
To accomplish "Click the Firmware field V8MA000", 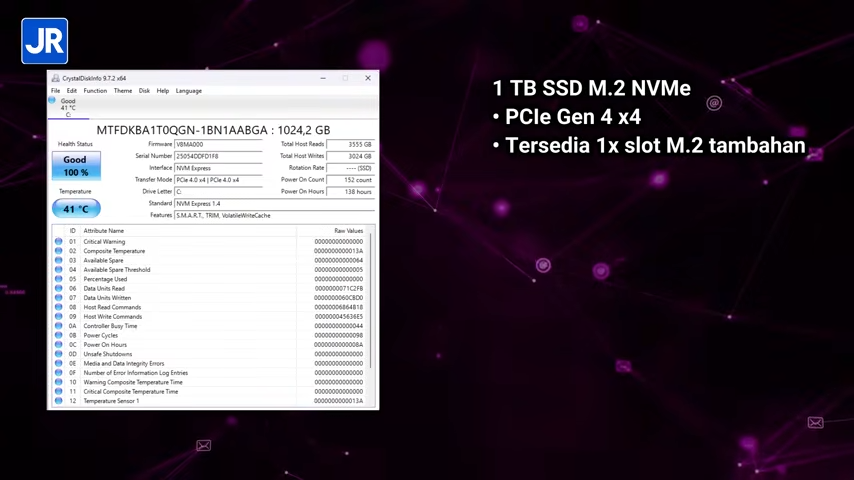I will [x=218, y=144].
